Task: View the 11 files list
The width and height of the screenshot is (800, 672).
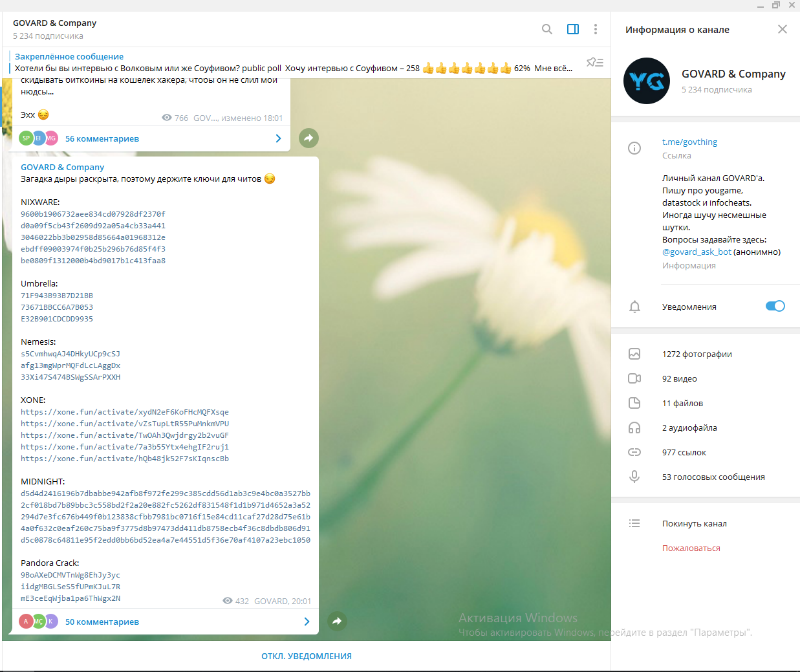Action: [682, 403]
